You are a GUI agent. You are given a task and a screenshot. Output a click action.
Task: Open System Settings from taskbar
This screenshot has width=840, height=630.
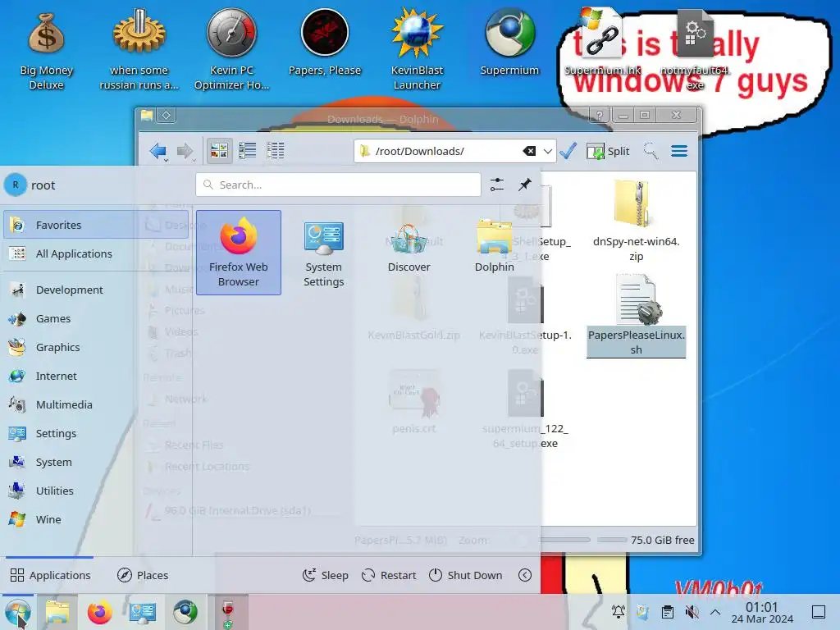pos(143,612)
